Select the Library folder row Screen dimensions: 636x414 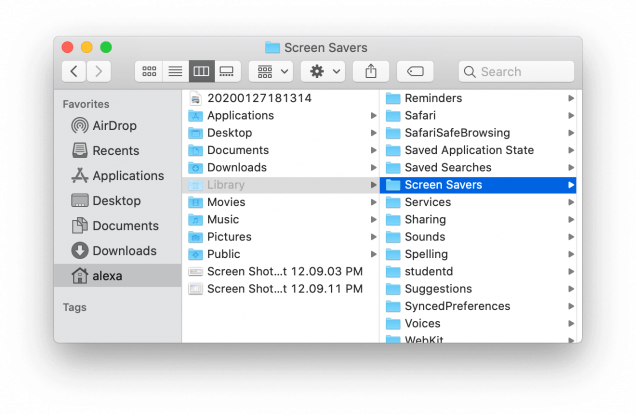tap(281, 185)
